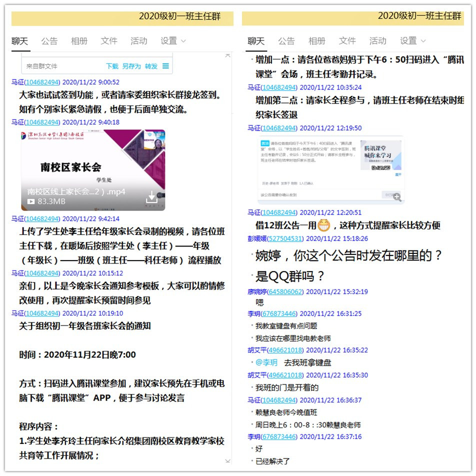Click the 83.3MB video size label
476x476 pixels.
coord(51,201)
